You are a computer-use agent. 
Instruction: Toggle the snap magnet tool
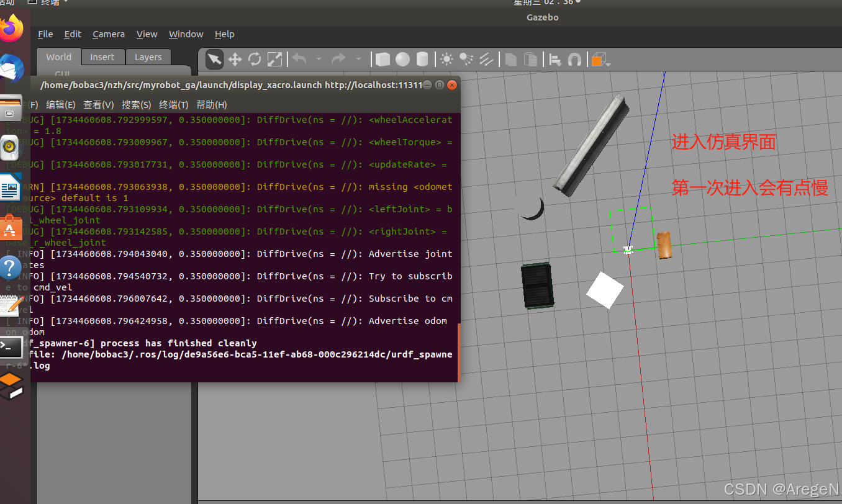[574, 59]
